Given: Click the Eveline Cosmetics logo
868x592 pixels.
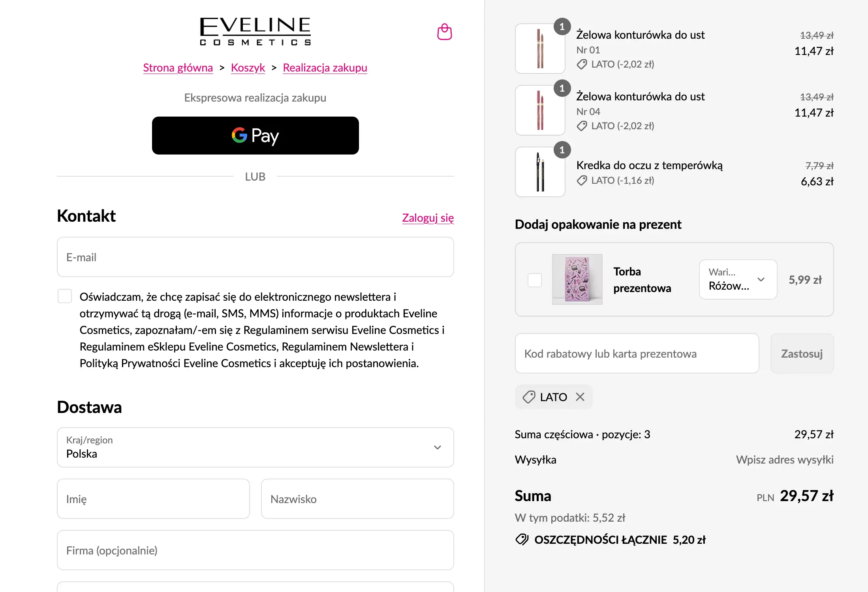Looking at the screenshot, I should (255, 31).
